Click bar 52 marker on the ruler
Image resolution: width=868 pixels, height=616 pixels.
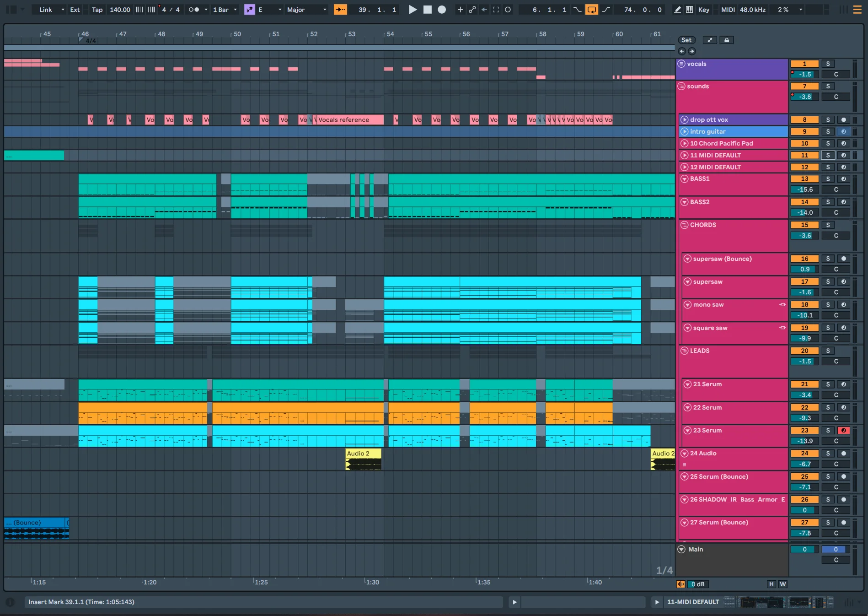coord(313,34)
